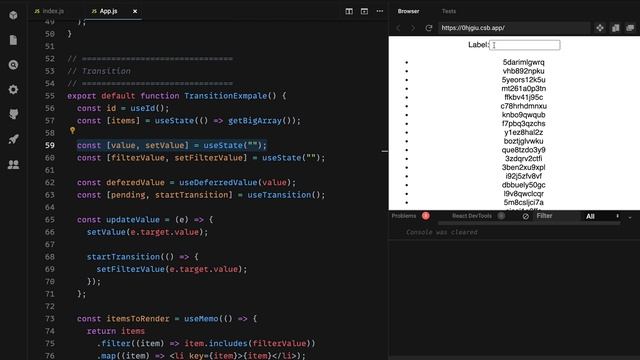Switch to the Browser tab
The width and height of the screenshot is (640, 360).
coord(408,11)
